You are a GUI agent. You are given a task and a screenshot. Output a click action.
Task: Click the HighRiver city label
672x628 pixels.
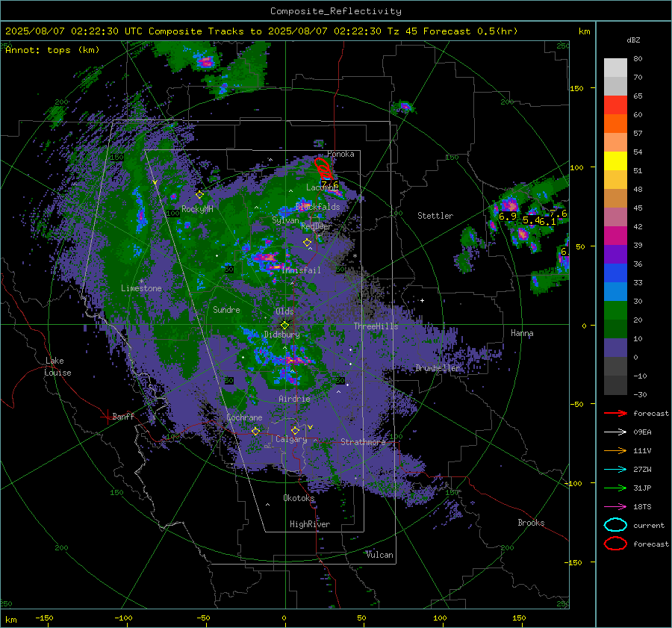[310, 524]
